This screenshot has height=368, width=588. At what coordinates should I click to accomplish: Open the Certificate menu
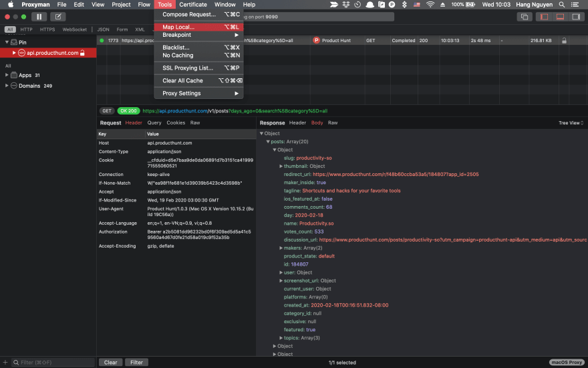coord(192,5)
